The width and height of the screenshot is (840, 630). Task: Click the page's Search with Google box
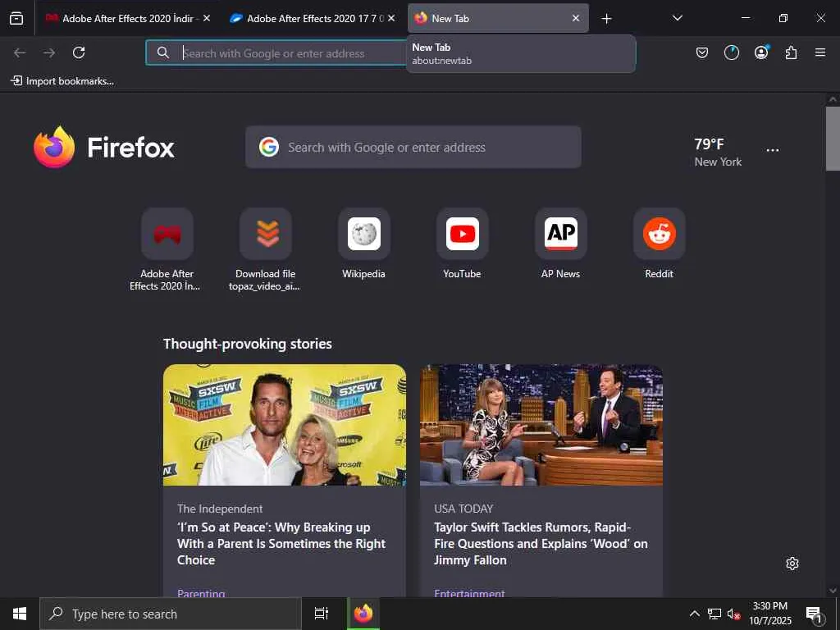(x=413, y=148)
